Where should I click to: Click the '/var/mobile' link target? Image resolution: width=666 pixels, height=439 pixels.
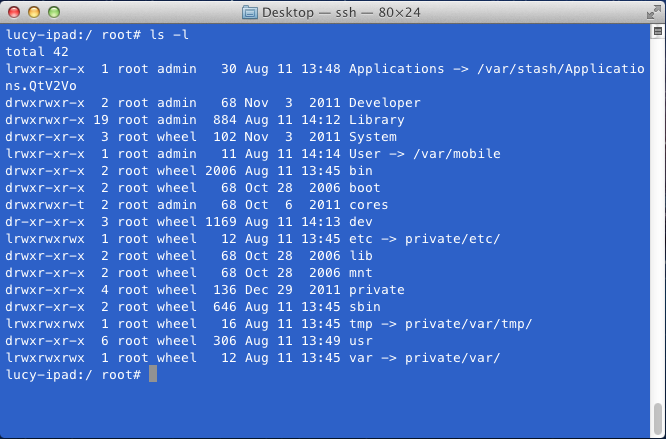click(x=457, y=154)
